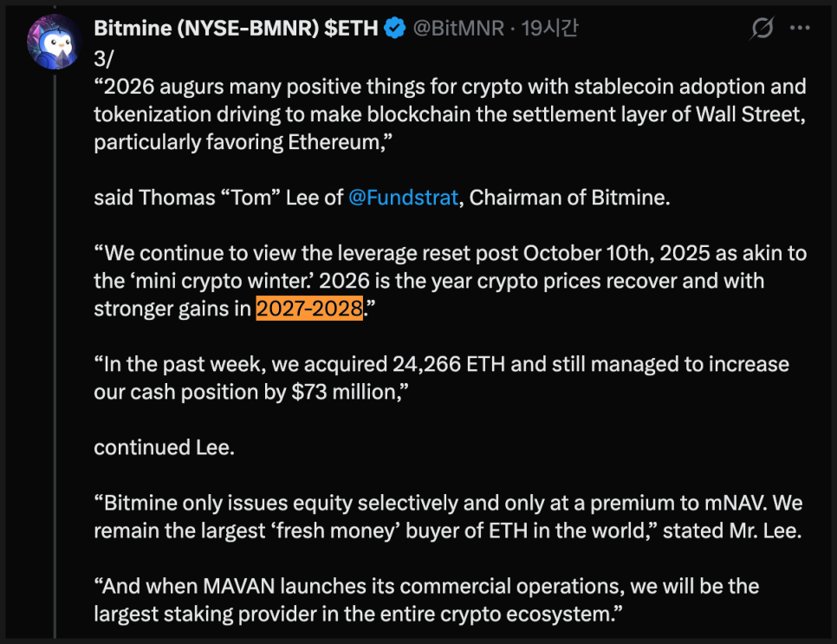Open the 19시간 timestamp link
Viewport: 837px width, 644px height.
[x=549, y=29]
